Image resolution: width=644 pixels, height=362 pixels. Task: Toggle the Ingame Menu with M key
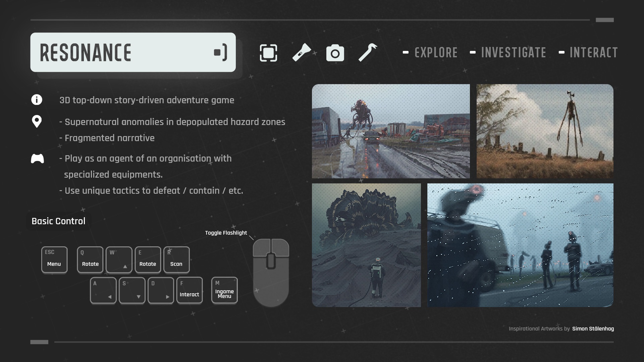(x=225, y=290)
